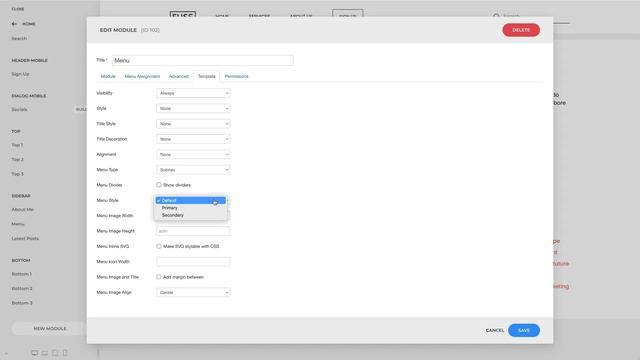Toggle Show dividers checkbox

(159, 185)
